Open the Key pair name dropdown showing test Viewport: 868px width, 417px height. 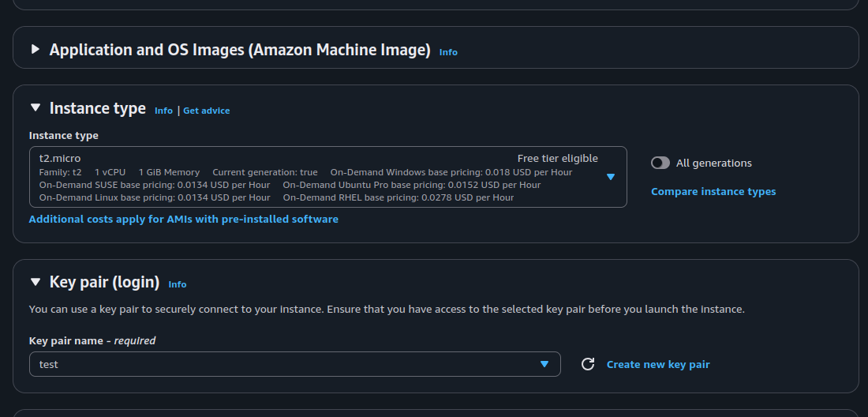coord(294,364)
